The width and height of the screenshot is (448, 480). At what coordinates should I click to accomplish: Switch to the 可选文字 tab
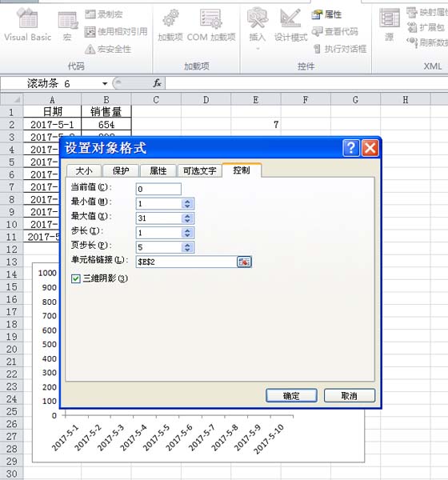(x=200, y=171)
